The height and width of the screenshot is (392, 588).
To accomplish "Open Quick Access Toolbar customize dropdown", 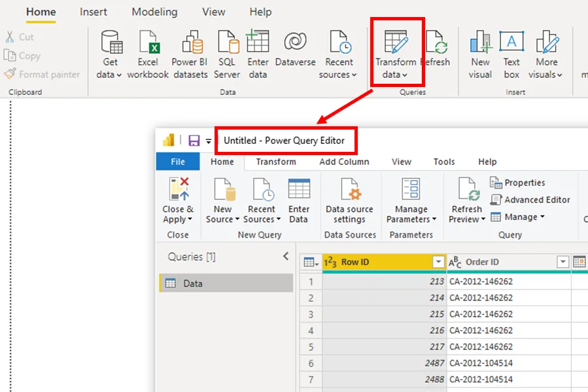I will click(x=209, y=141).
